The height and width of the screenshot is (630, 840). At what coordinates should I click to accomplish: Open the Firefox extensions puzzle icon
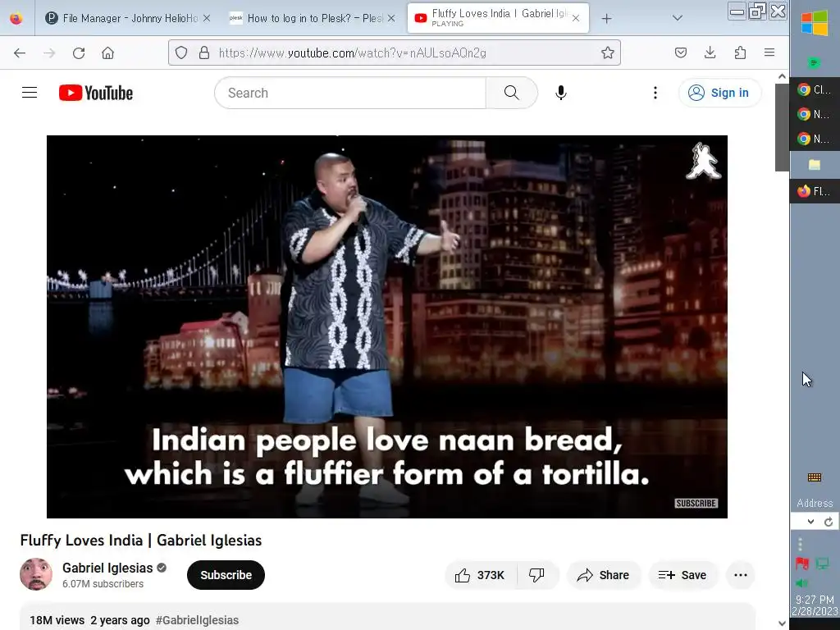point(741,52)
